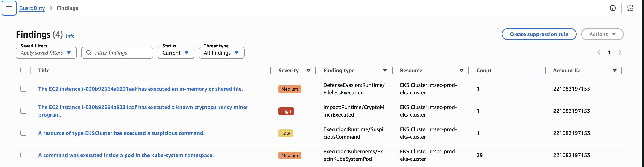
Task: Click the search magnifier icon
Action: pyautogui.click(x=89, y=53)
